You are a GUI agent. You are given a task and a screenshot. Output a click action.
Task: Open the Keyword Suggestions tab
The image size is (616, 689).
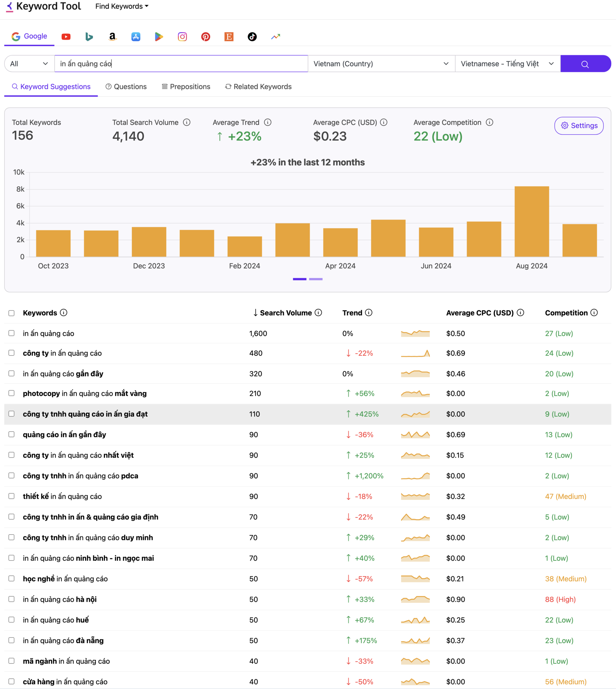(51, 87)
